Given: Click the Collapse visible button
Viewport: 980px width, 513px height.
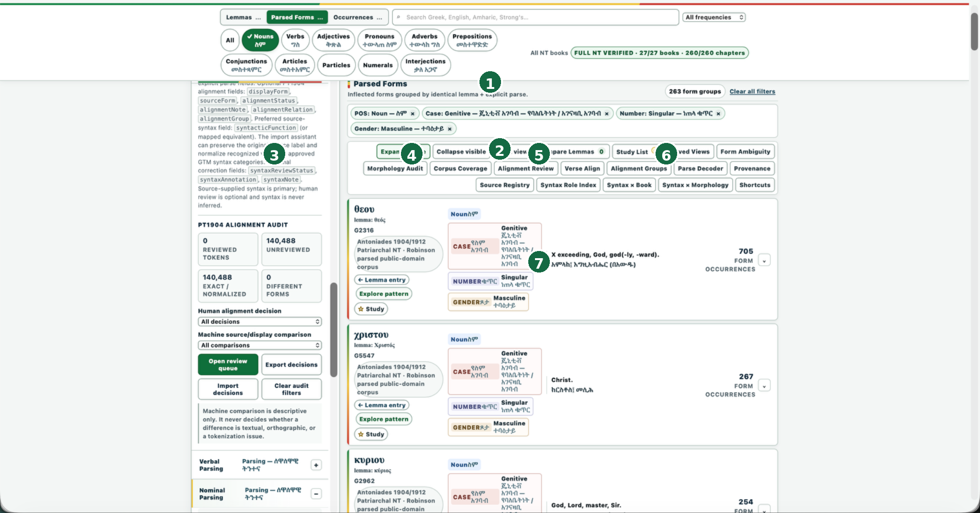Looking at the screenshot, I should click(x=461, y=152).
